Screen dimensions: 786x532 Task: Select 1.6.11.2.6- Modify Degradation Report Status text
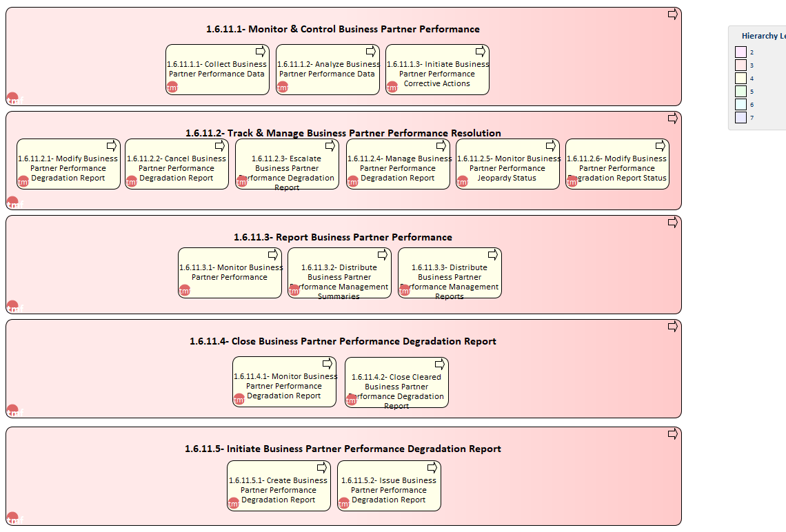coord(617,168)
